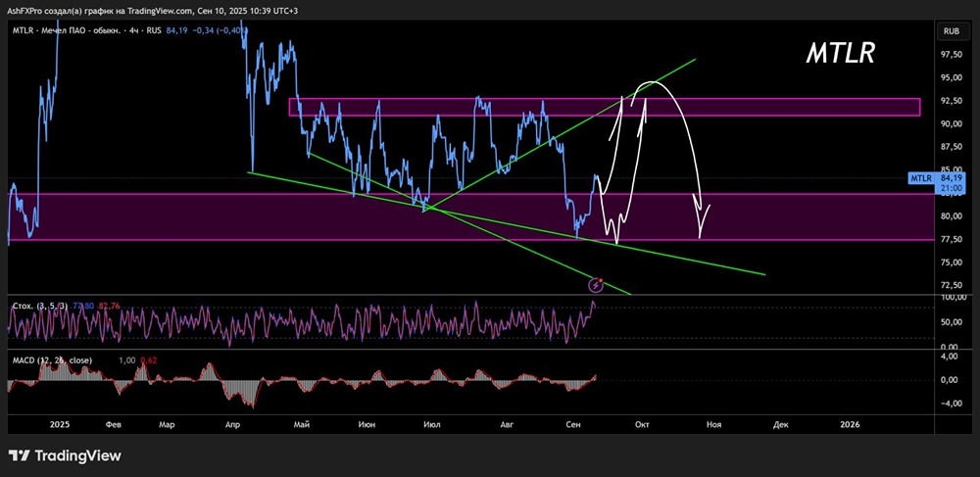
Task: Click the 50,00 level on Stochastic scale
Action: click(x=952, y=322)
